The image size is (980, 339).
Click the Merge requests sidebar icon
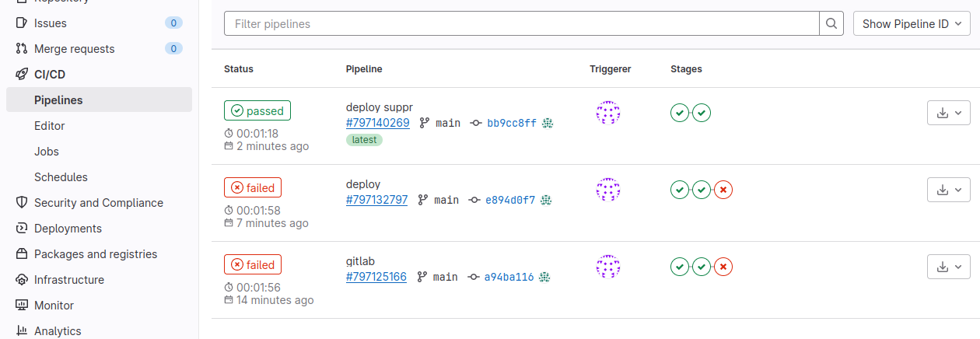pyautogui.click(x=22, y=49)
